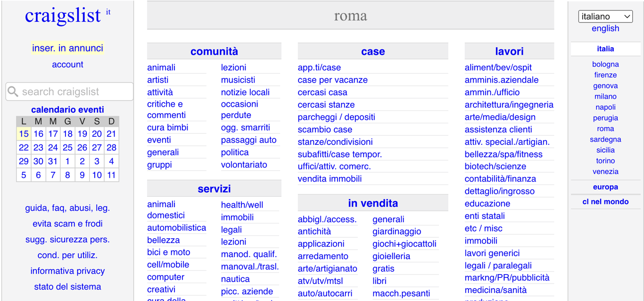Open the account page
This screenshot has height=301, width=644.
coord(67,64)
